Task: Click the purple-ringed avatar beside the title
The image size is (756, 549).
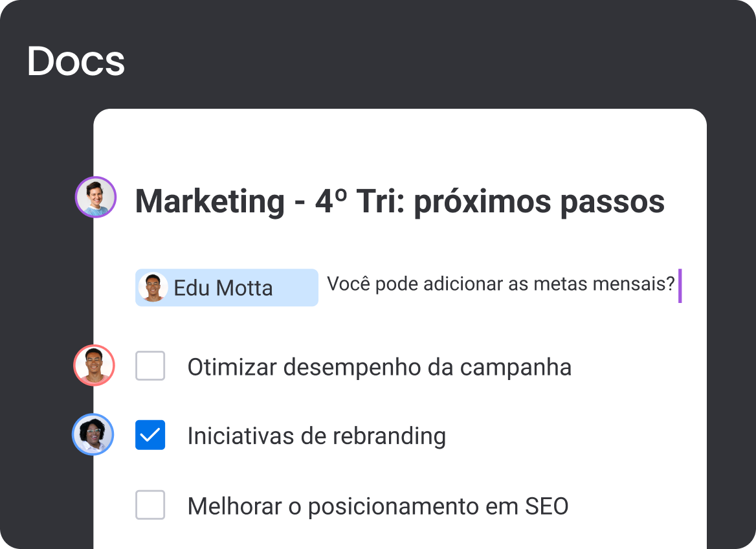Action: (96, 197)
